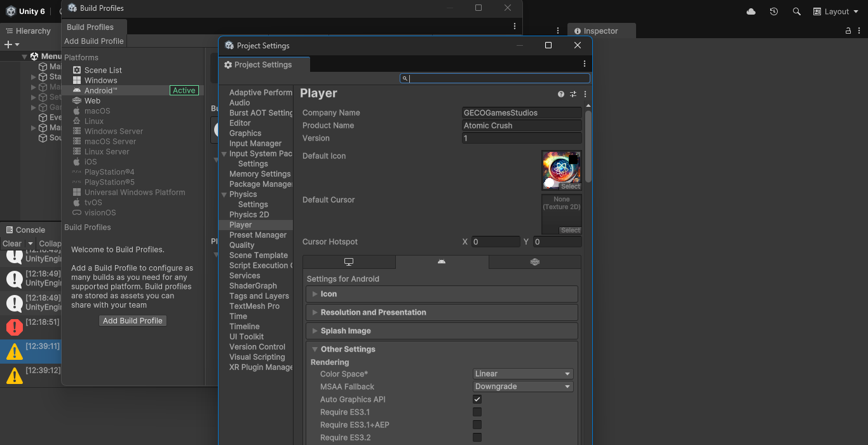The height and width of the screenshot is (445, 868).
Task: Open Player header more-options menu
Action: coord(585,94)
